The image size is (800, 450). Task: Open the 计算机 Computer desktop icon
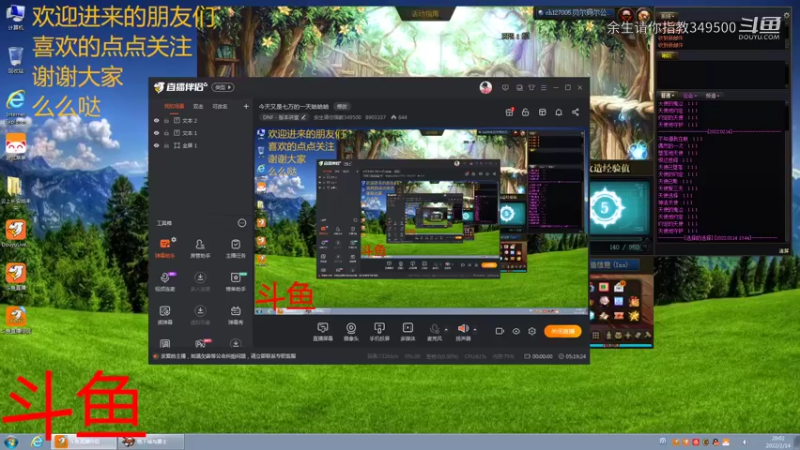[15, 17]
